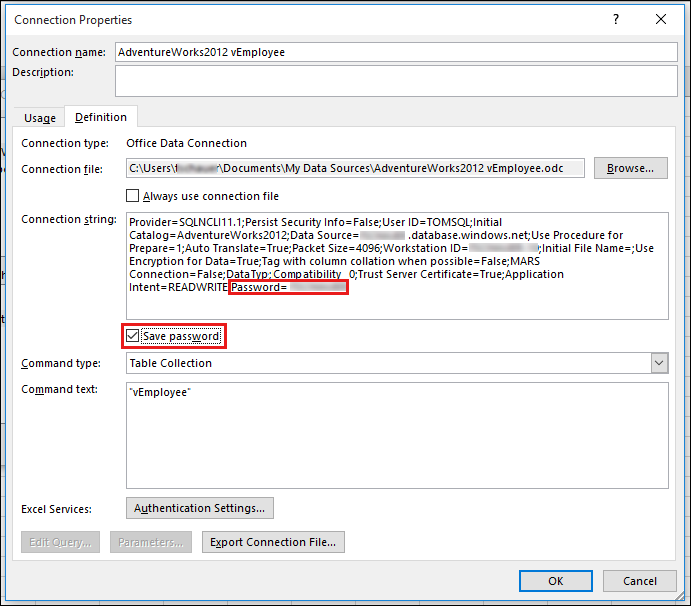Click the Connection file path field
Screen dimensions: 691x606
pos(355,168)
